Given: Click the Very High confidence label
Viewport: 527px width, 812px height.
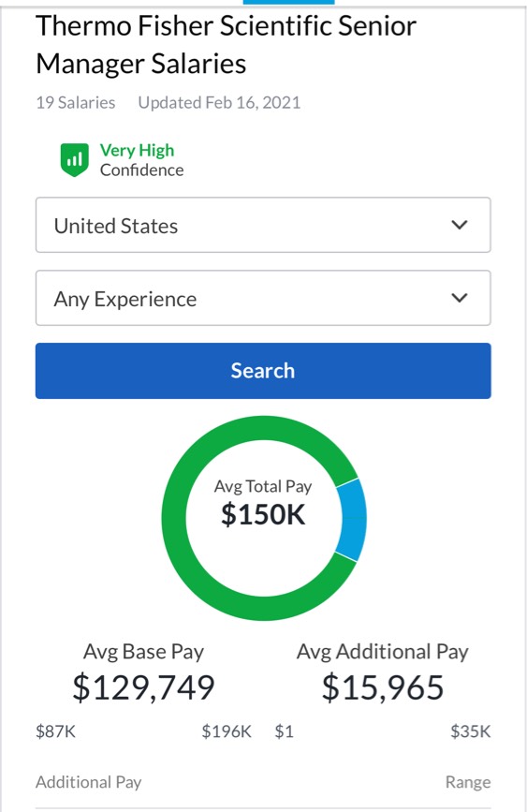Looking at the screenshot, I should [x=137, y=151].
